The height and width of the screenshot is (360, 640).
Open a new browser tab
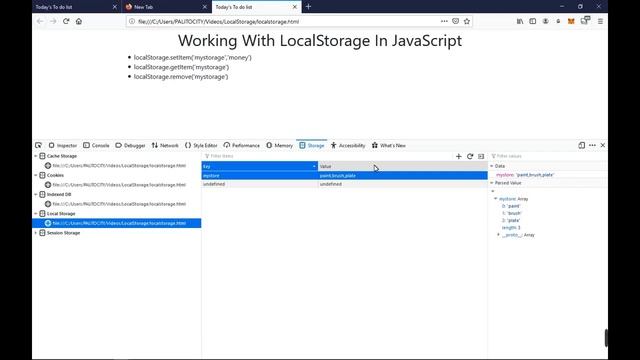(x=308, y=7)
